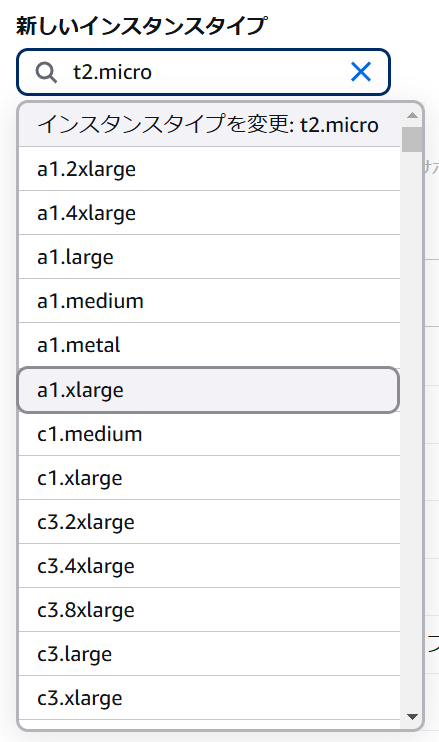Pick c3.2xlarge option
Image resolution: width=439 pixels, height=742 pixels.
click(209, 522)
